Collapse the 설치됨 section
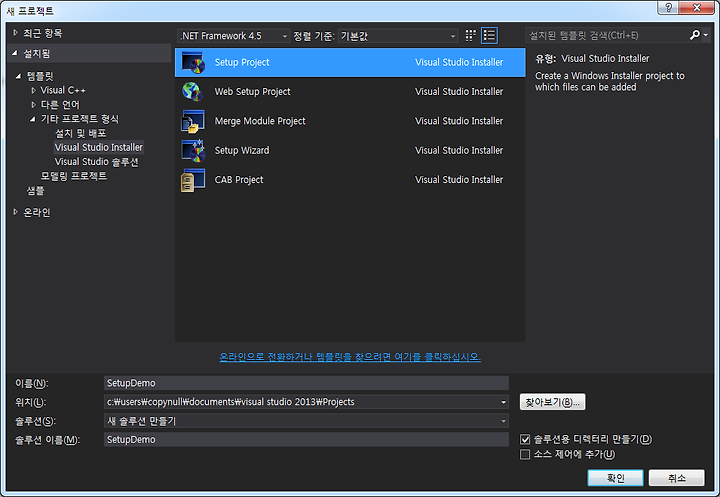The image size is (720, 497). [15, 53]
